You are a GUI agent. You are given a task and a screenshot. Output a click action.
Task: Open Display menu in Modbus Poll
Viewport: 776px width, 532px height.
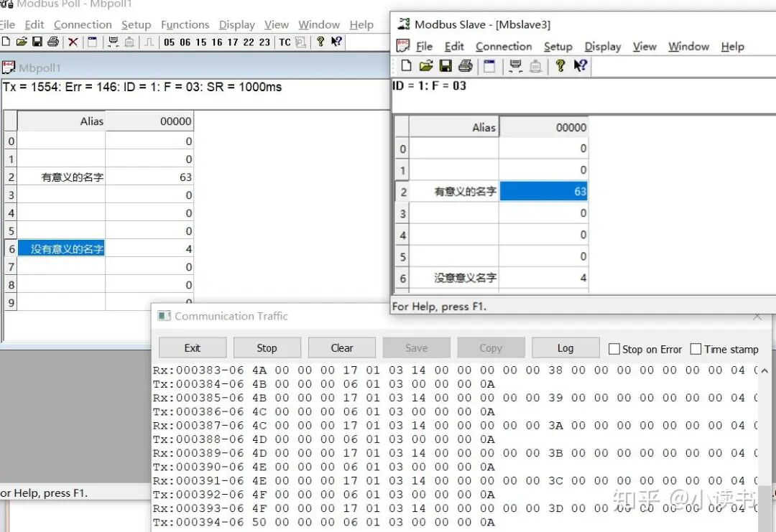pos(237,24)
